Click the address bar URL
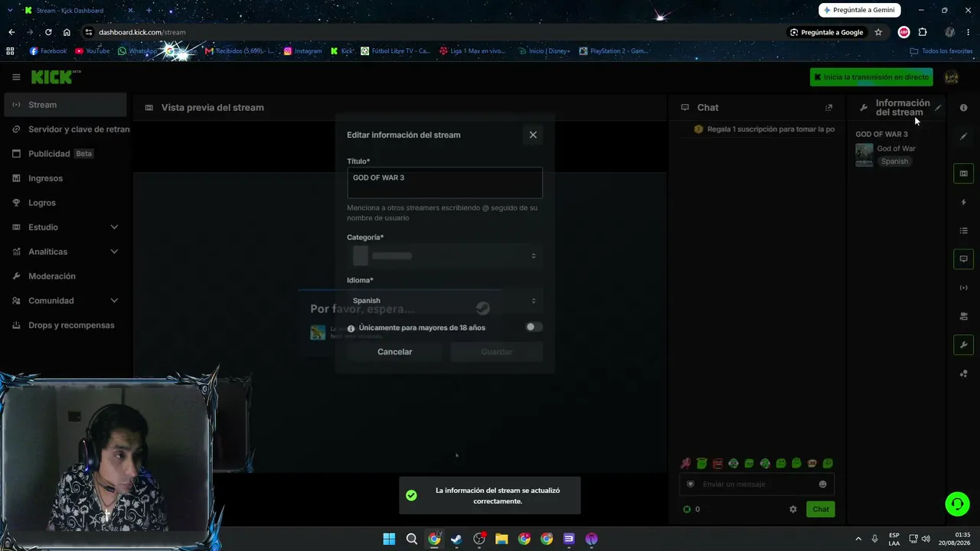The image size is (980, 551). pos(142,32)
